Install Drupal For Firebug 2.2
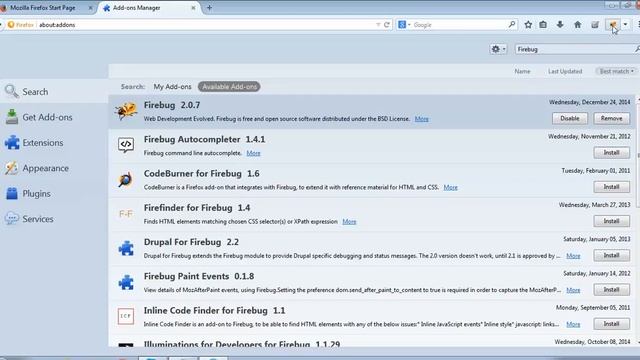Screen dimensions: 640x360 point(611,256)
